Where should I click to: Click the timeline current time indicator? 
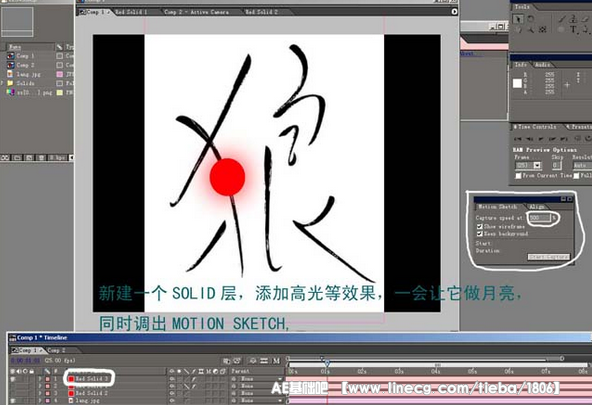tap(327, 363)
